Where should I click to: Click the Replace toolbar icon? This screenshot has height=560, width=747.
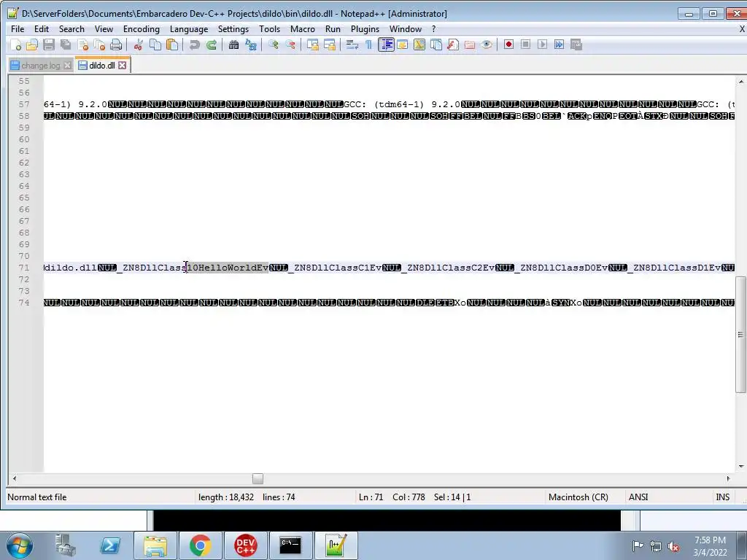point(251,44)
